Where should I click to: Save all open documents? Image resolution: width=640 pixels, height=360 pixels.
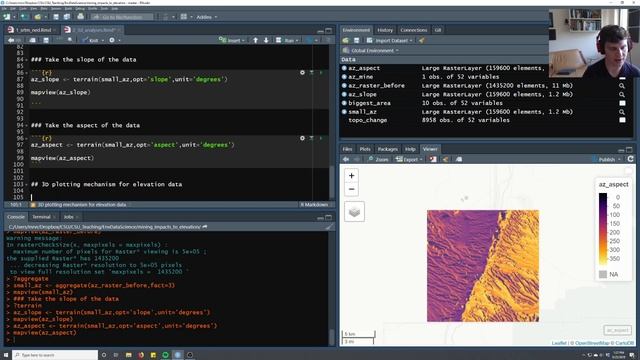point(67,17)
